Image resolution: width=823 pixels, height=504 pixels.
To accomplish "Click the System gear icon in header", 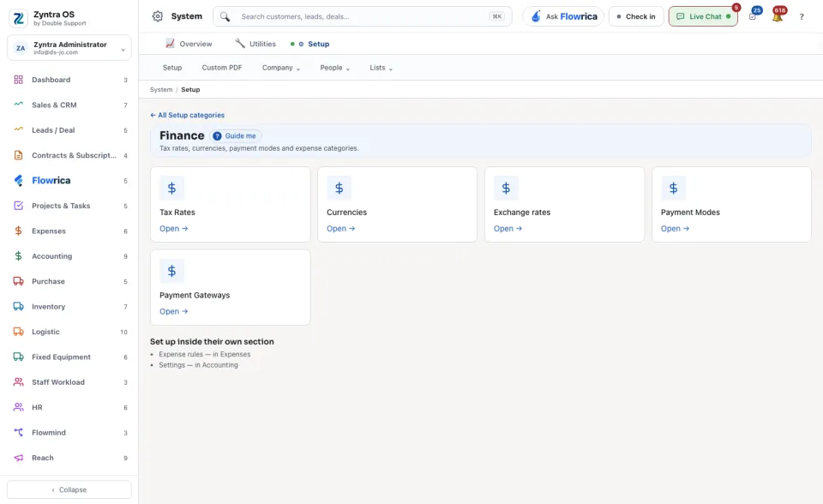I will [x=158, y=16].
